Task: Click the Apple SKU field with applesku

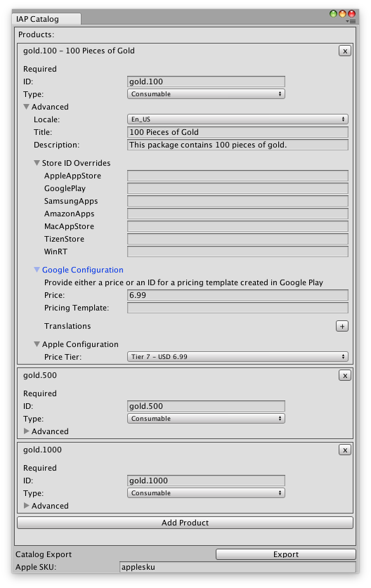Action: (237, 567)
